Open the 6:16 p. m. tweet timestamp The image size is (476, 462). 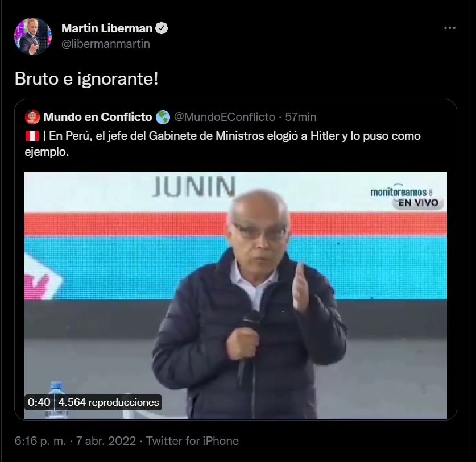click(x=40, y=441)
